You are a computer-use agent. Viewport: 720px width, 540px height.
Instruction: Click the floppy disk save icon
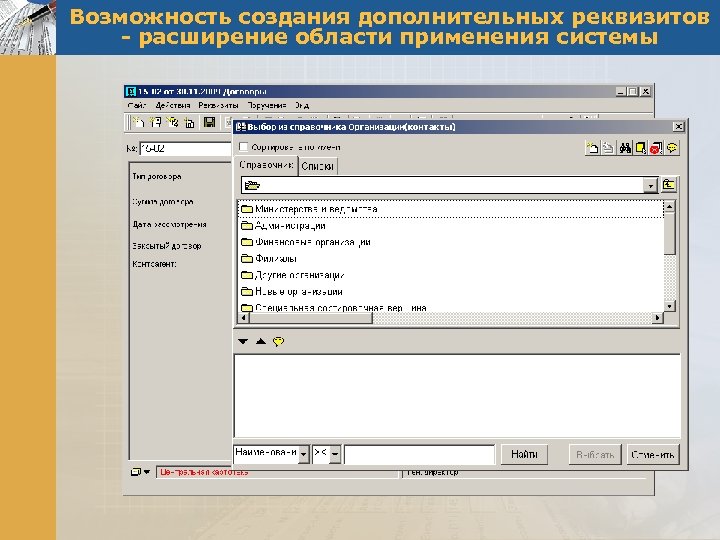point(209,122)
